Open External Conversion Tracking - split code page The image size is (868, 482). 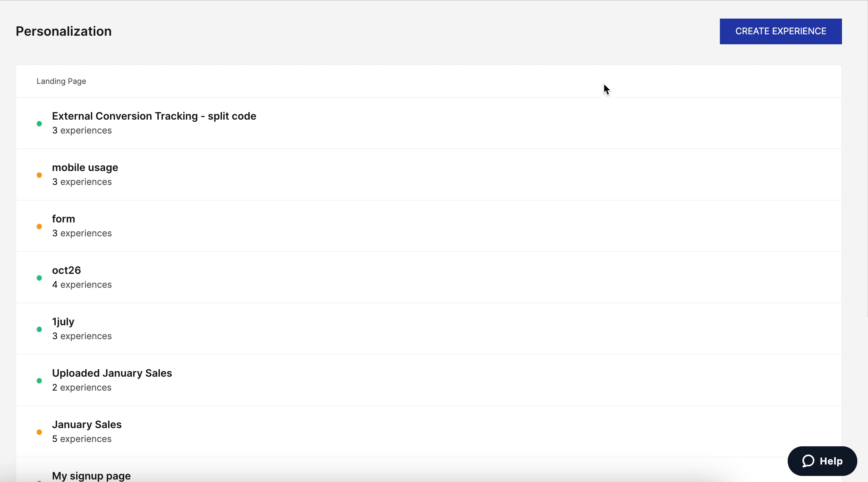(429, 123)
